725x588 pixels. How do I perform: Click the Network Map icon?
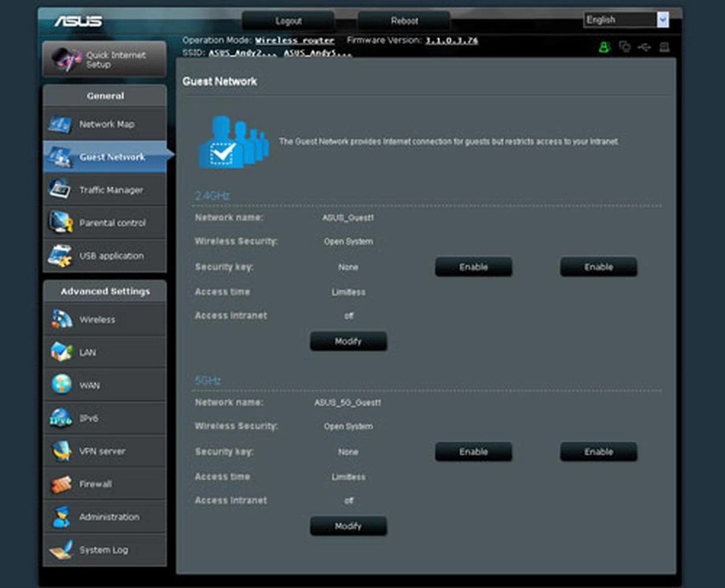(60, 124)
